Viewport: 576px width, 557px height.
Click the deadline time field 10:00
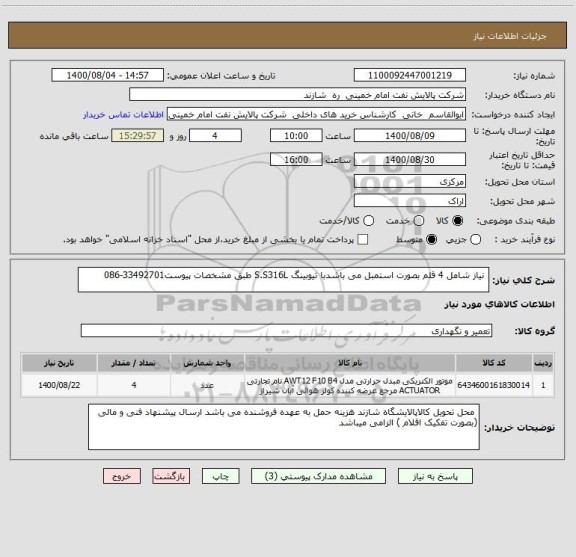tap(296, 136)
